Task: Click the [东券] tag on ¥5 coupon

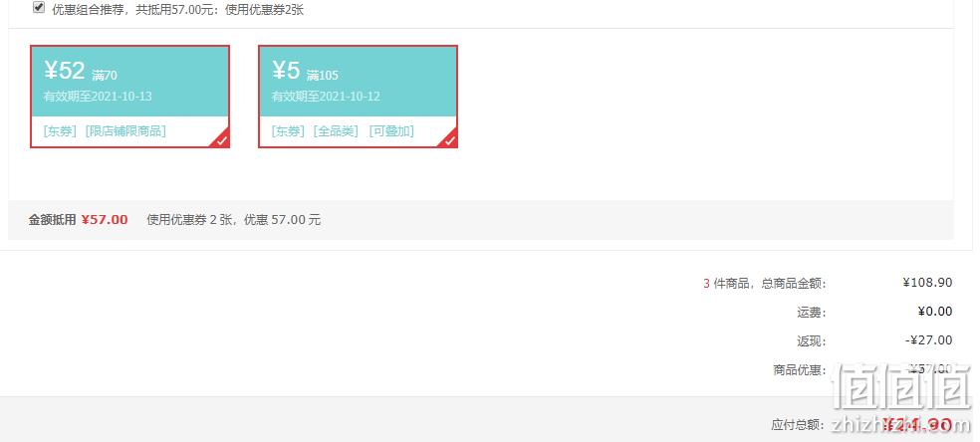Action: click(x=288, y=131)
